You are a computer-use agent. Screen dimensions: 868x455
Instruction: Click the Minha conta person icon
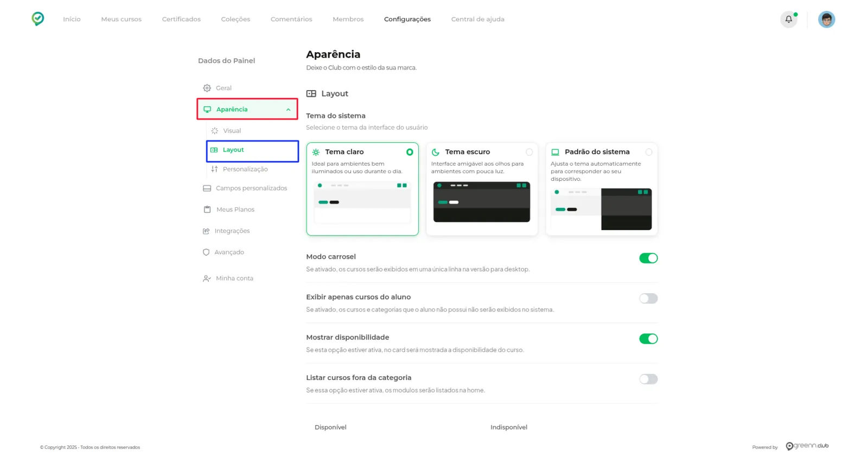click(x=207, y=279)
